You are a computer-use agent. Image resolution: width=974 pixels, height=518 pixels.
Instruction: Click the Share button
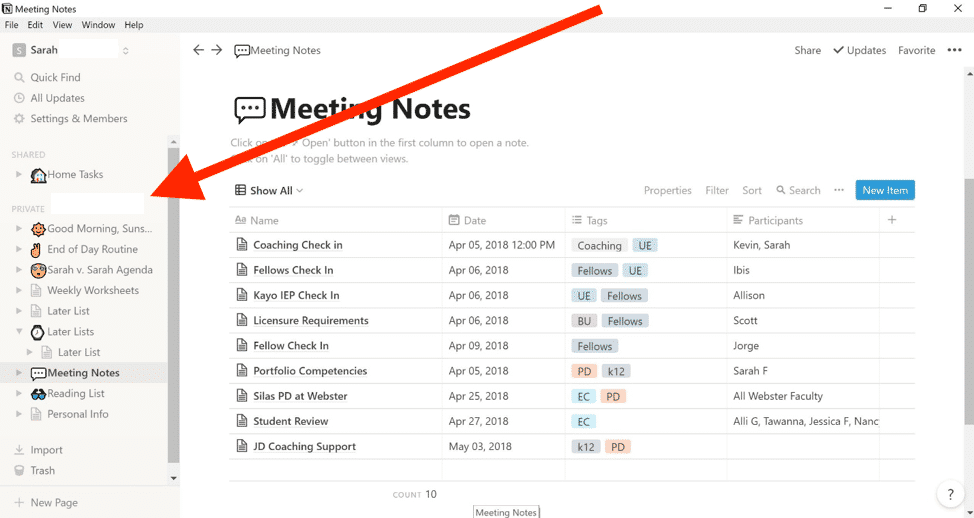pyautogui.click(x=807, y=50)
